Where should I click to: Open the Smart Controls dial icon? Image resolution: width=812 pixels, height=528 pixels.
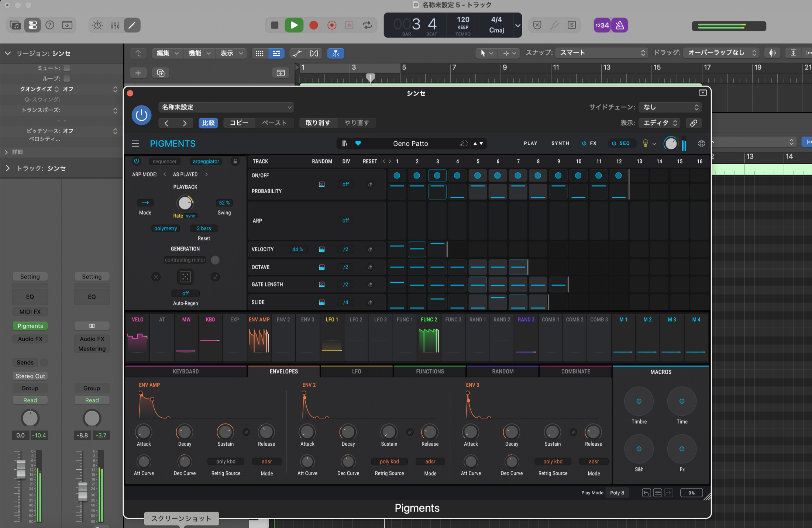click(x=97, y=25)
